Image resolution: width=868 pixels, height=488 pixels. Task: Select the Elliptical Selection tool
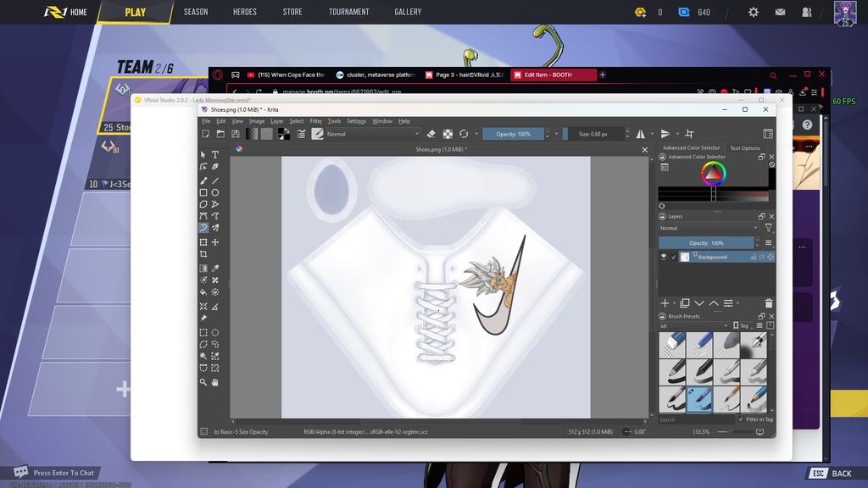[x=215, y=332]
